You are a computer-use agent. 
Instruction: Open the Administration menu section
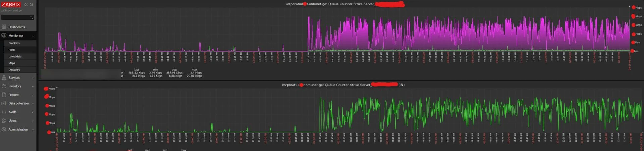coord(18,129)
